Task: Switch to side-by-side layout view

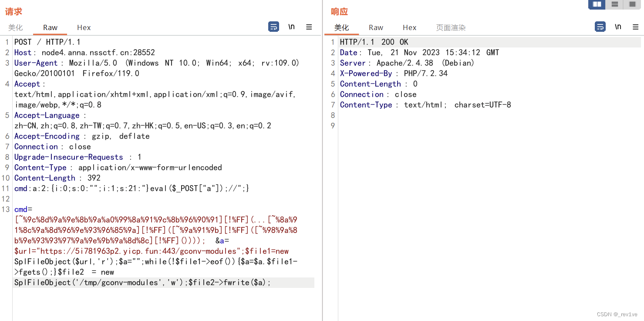Action: (597, 4)
